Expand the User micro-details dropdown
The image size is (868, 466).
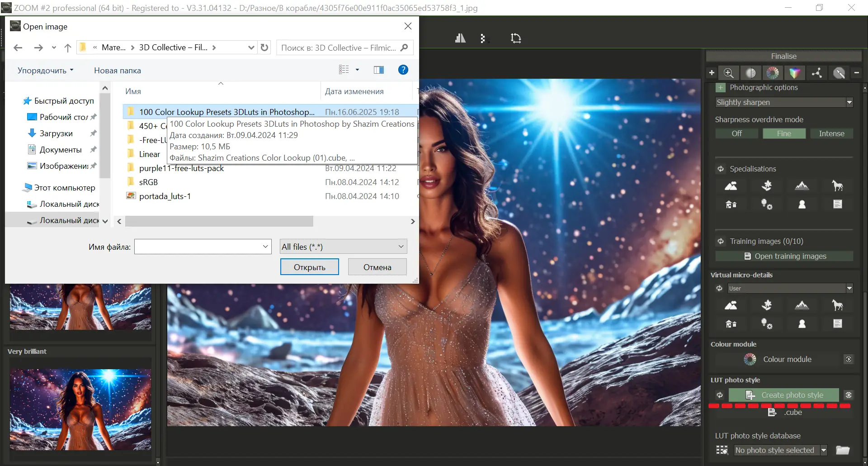coord(849,288)
